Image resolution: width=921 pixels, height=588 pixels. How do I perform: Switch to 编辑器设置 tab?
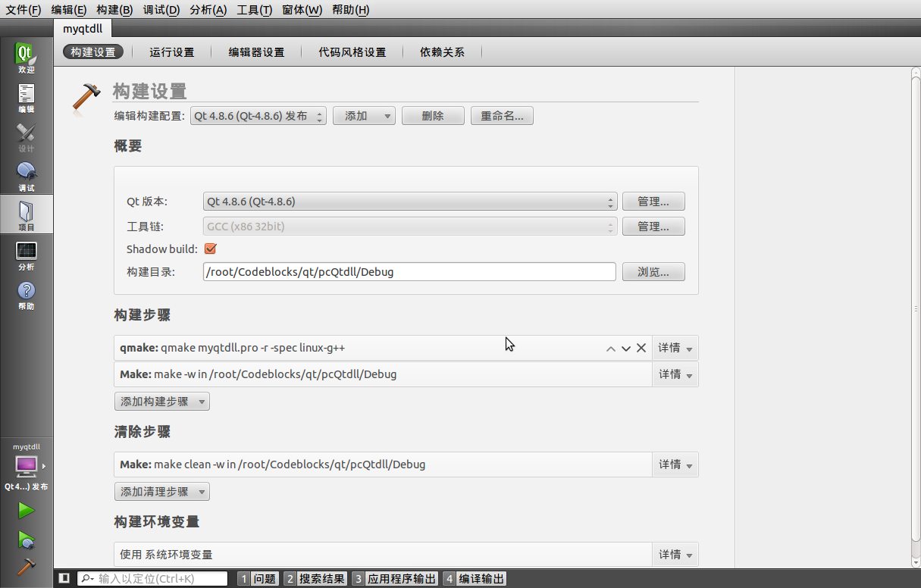[257, 52]
